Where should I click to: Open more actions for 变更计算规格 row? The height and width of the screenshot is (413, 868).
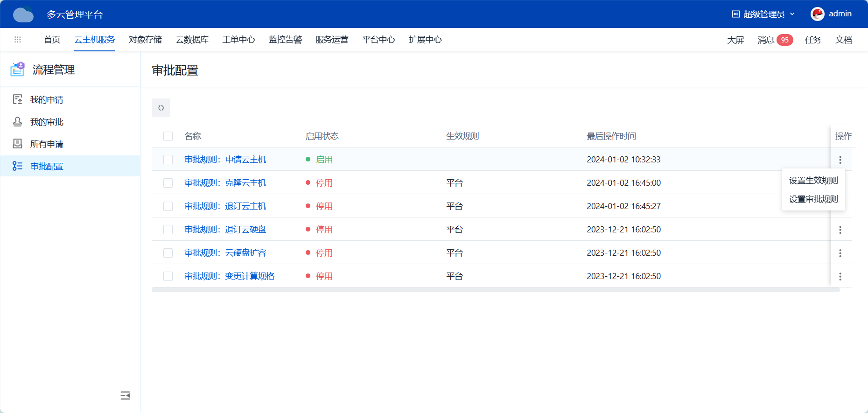[x=840, y=276]
